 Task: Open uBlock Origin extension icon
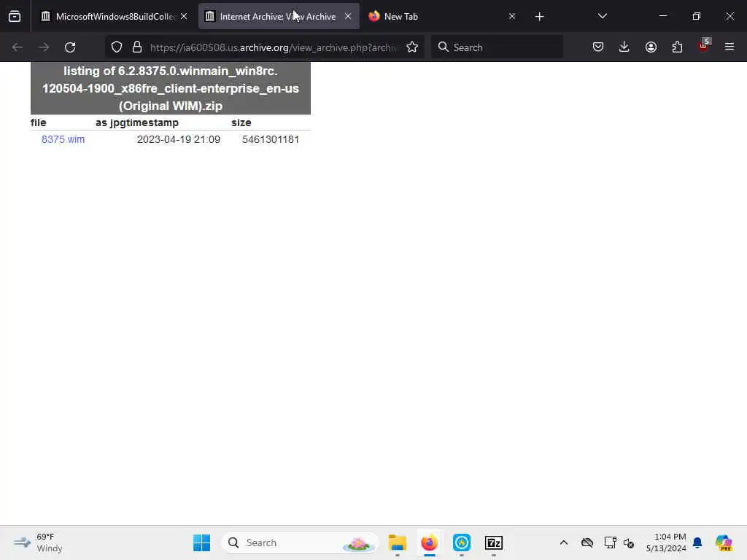[x=704, y=46]
